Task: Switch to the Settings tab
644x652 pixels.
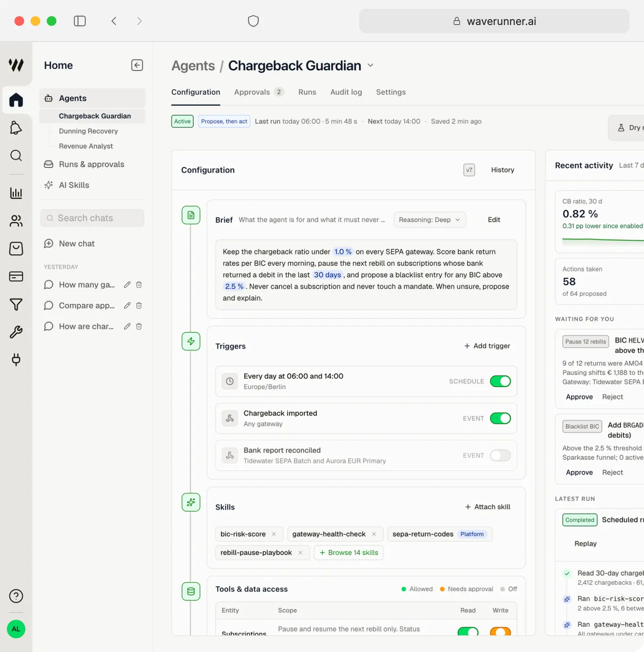Action: (391, 92)
